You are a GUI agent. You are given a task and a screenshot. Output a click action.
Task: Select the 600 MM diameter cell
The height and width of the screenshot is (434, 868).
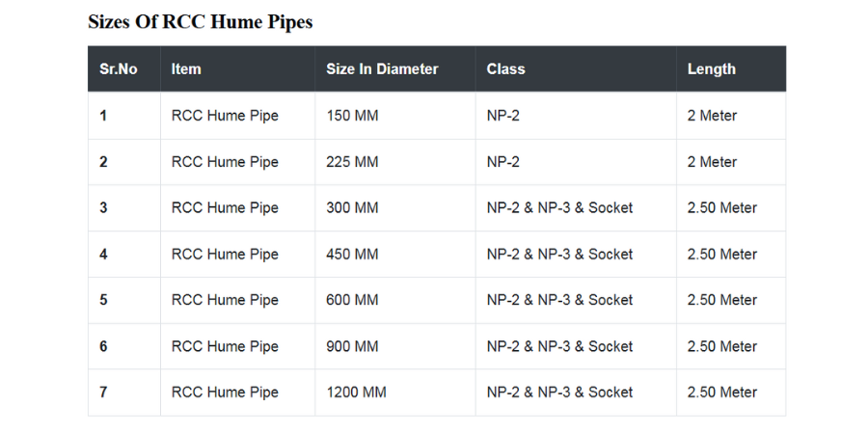(x=395, y=300)
